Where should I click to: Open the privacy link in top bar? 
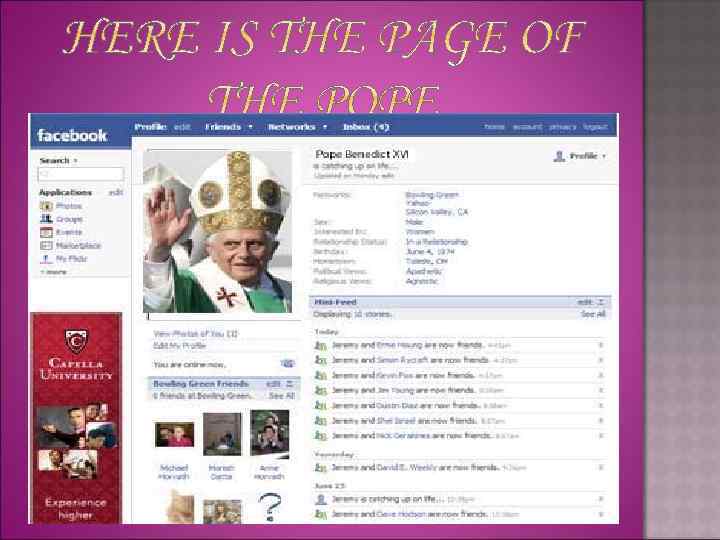pyautogui.click(x=562, y=127)
